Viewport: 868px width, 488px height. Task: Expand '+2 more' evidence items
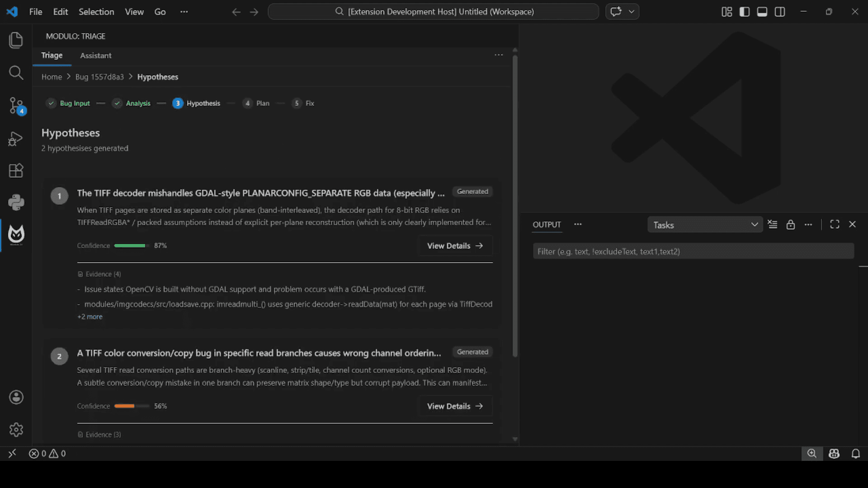click(90, 317)
